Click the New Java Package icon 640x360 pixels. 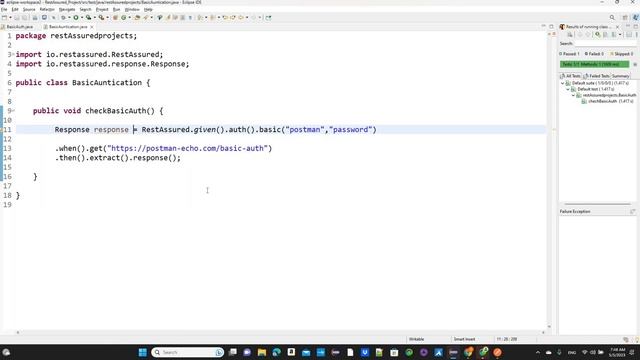[x=115, y=18]
